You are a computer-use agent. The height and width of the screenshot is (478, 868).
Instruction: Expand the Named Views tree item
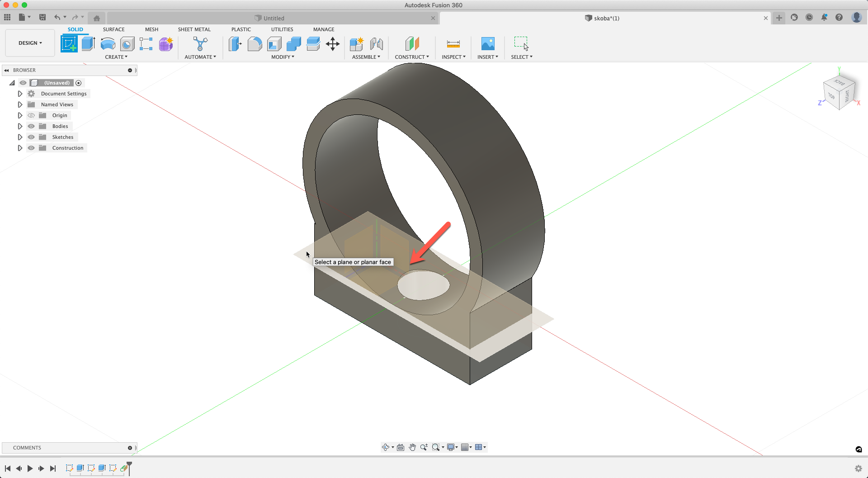(x=20, y=104)
